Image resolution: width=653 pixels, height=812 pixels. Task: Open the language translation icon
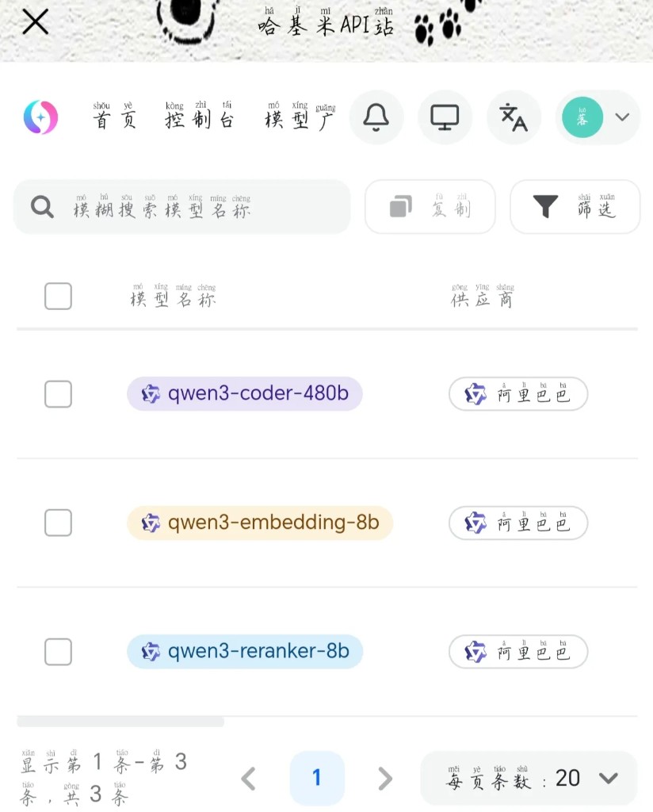click(x=514, y=117)
